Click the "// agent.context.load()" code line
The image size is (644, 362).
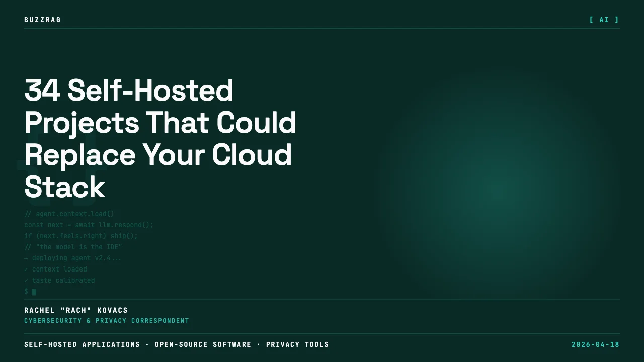[69, 214]
